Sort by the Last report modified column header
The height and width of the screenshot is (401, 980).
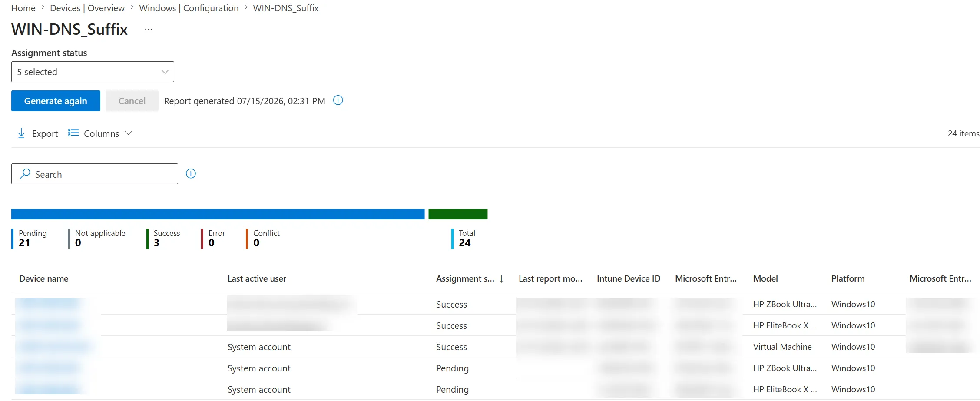550,278
